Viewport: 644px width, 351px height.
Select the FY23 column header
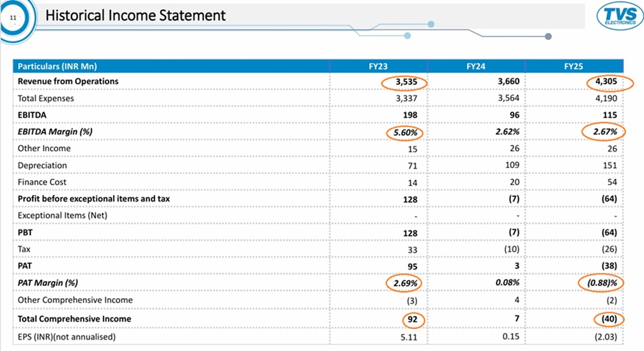379,66
